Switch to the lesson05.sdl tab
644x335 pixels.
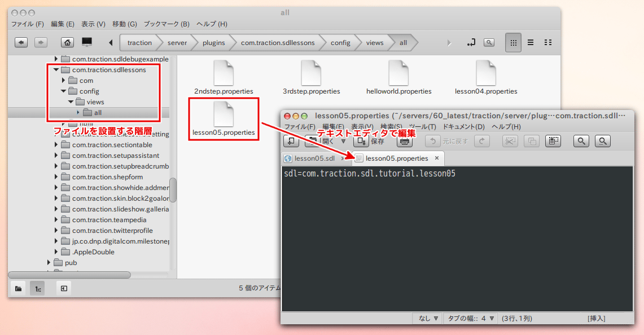314,158
